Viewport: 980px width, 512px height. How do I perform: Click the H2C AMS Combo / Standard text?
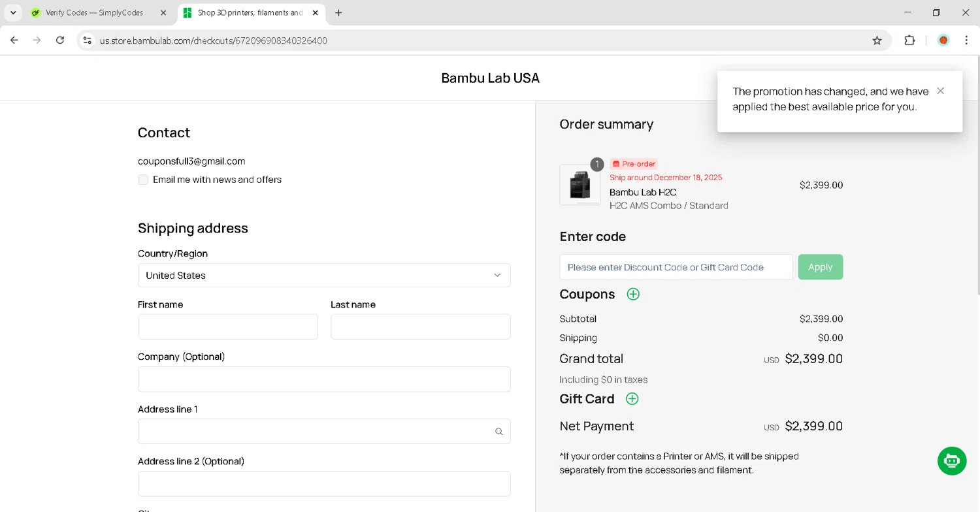[669, 206]
